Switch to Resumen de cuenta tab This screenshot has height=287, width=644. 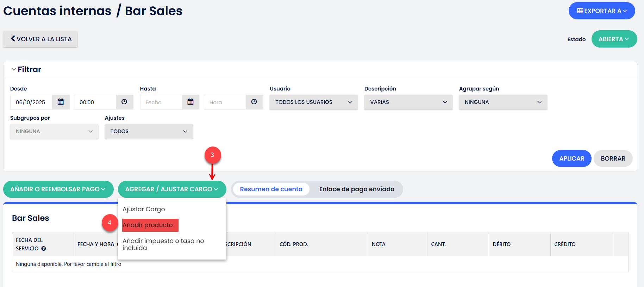271,189
